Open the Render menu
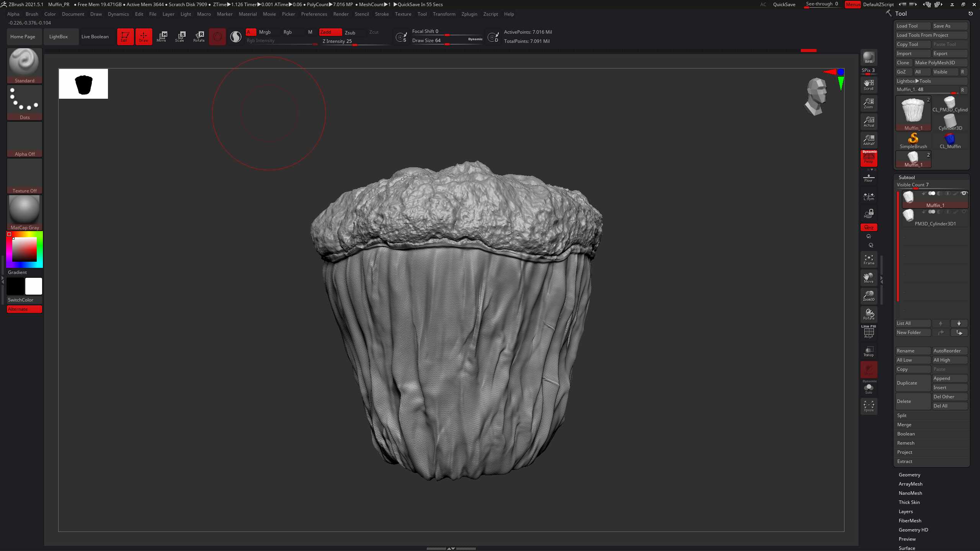The image size is (980, 551). pos(341,14)
